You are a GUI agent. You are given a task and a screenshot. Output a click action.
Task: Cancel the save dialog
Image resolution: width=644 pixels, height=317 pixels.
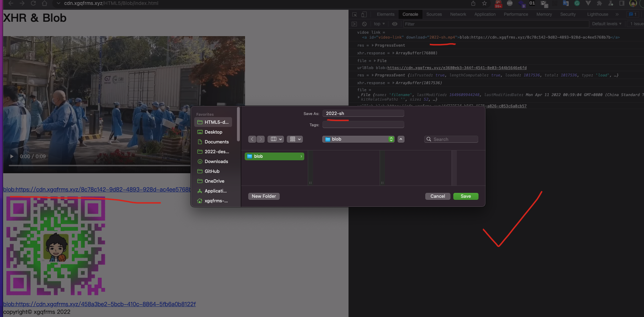click(x=438, y=196)
